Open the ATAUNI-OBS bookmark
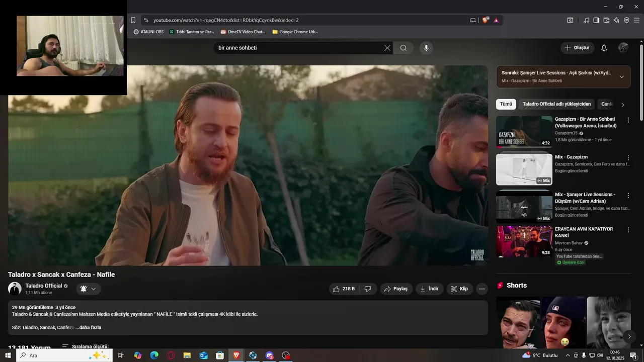 148,32
